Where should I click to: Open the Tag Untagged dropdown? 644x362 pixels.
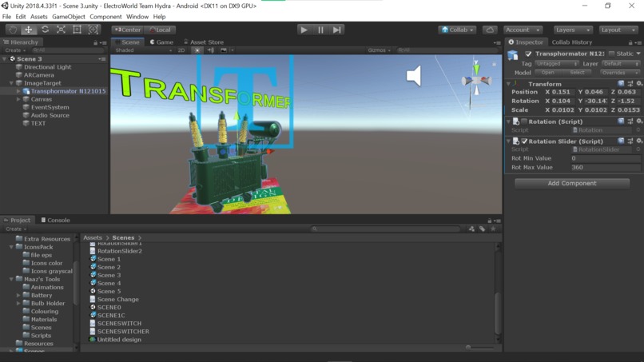point(557,64)
